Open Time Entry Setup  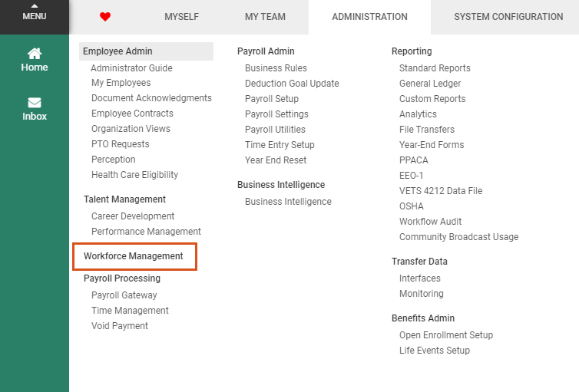pyautogui.click(x=280, y=144)
